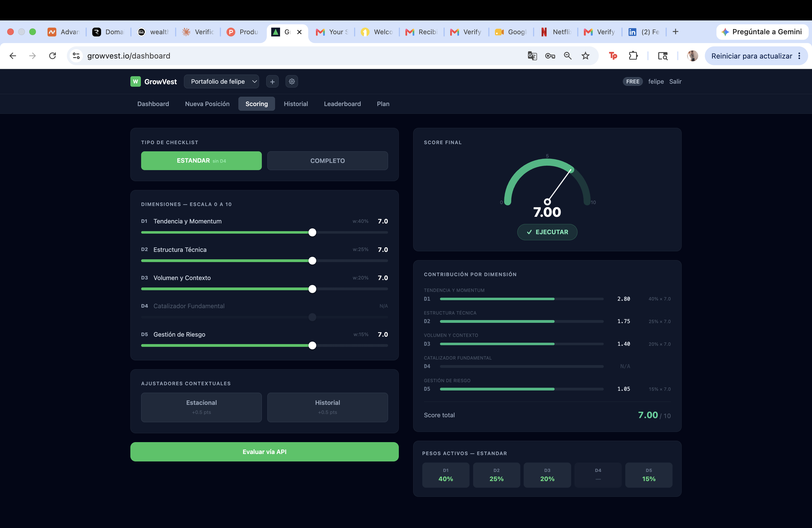The image size is (812, 528).
Task: Open the Chrome profile avatar
Action: (692, 56)
